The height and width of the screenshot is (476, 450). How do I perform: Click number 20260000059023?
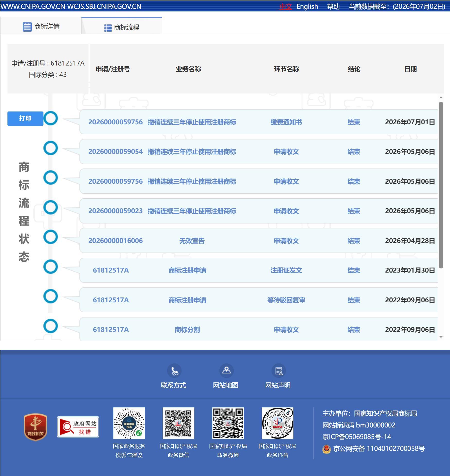tap(115, 211)
